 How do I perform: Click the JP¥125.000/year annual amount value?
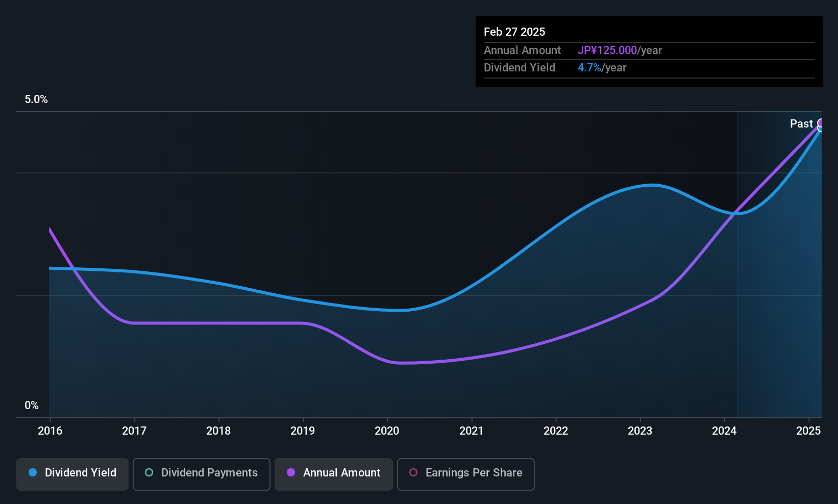[620, 50]
